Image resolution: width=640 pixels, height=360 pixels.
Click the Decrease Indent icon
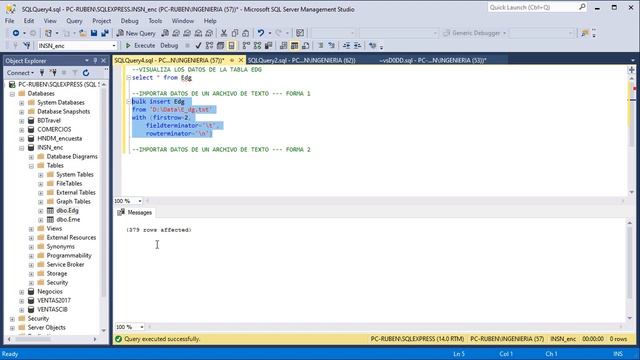click(x=346, y=45)
